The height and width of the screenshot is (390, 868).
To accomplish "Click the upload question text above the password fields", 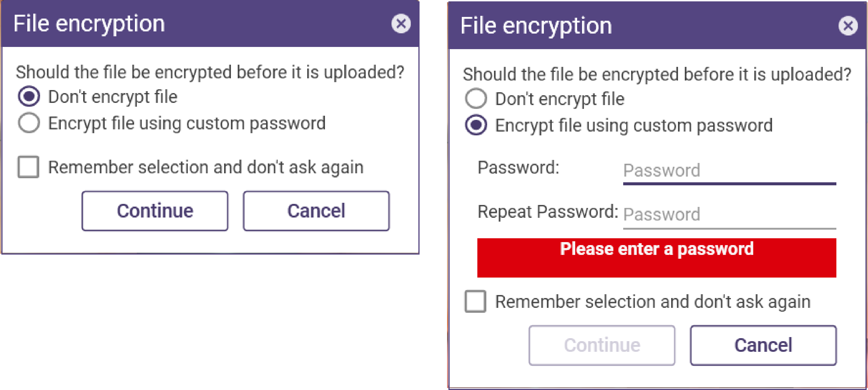I will (657, 74).
